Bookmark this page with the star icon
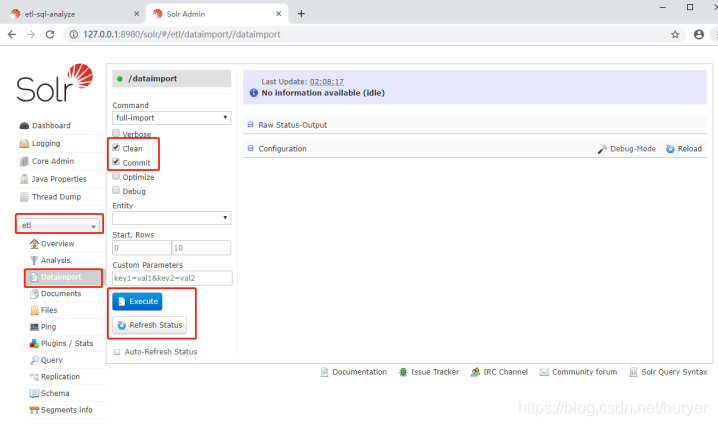Image resolution: width=718 pixels, height=426 pixels. click(675, 34)
